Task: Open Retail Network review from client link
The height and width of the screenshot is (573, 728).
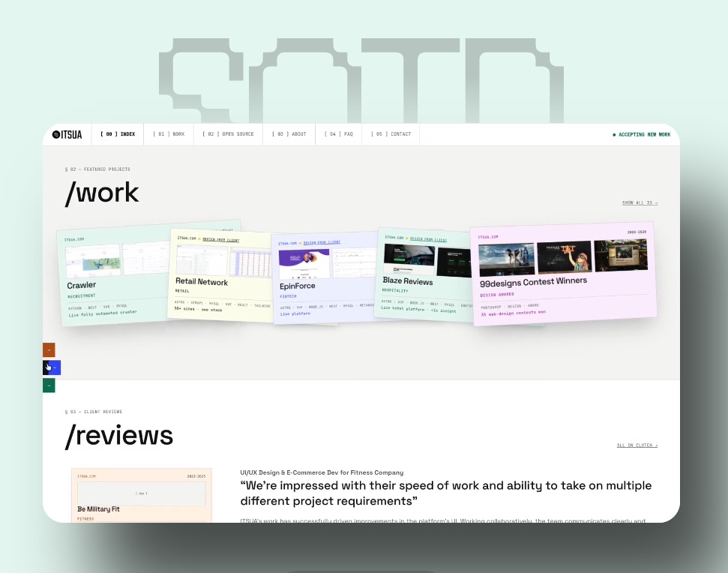Action: tap(221, 240)
